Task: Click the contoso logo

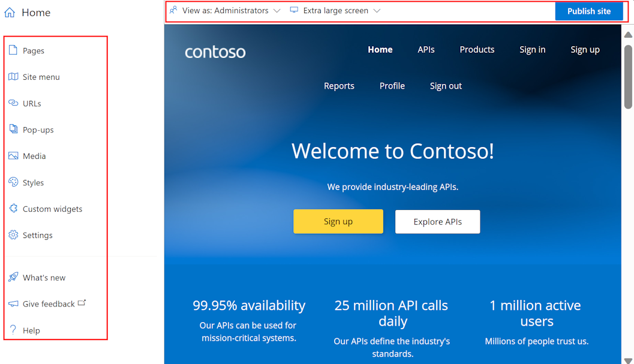Action: [215, 52]
